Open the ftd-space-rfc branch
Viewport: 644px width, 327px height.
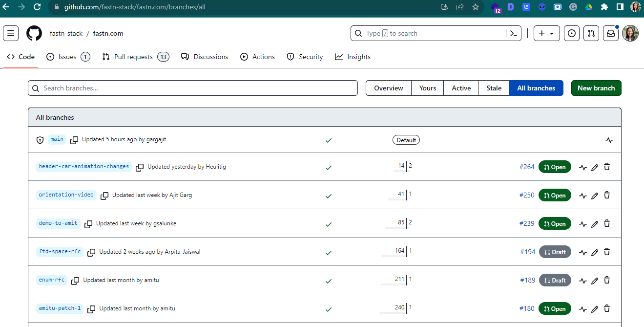tap(60, 252)
